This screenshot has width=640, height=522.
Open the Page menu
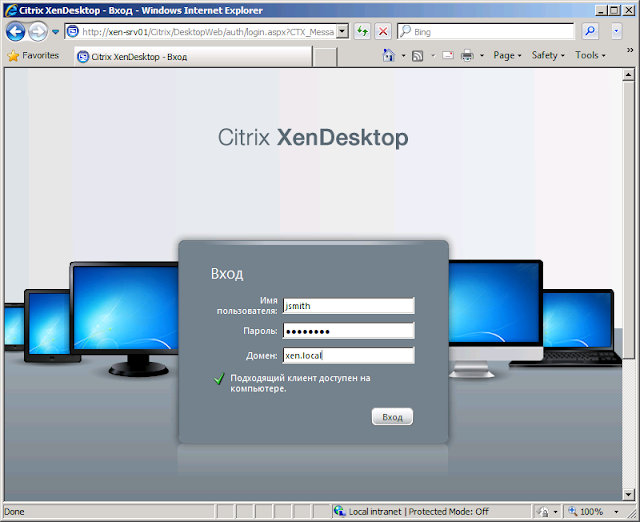[507, 56]
